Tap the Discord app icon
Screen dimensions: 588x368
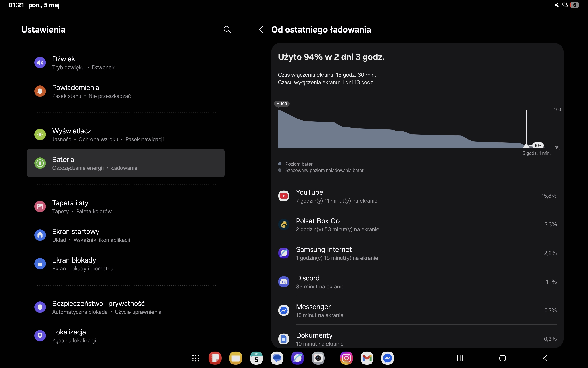tap(284, 282)
